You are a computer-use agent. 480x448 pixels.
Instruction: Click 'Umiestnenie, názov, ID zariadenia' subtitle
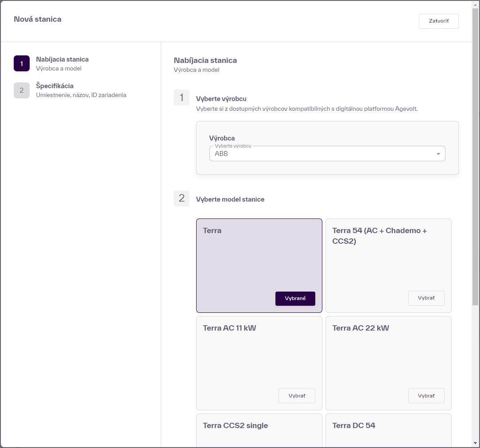[81, 95]
